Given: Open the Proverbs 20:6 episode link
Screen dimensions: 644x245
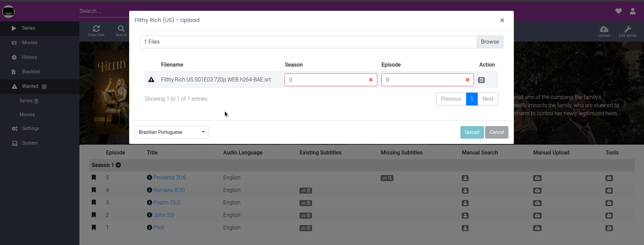Looking at the screenshot, I should 170,178.
